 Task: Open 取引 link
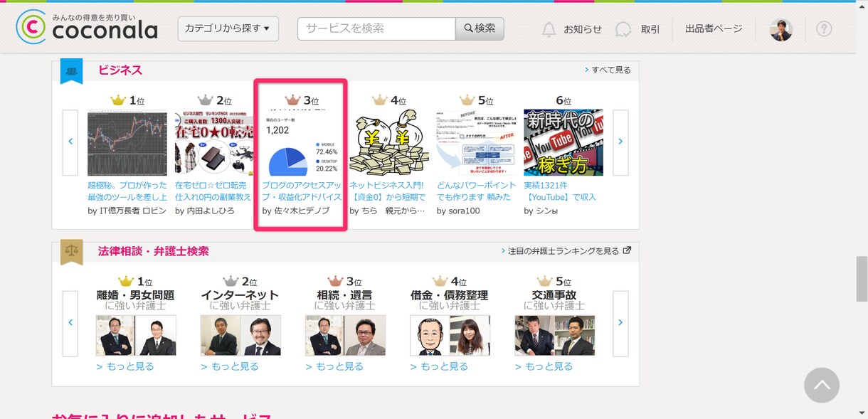pos(650,29)
